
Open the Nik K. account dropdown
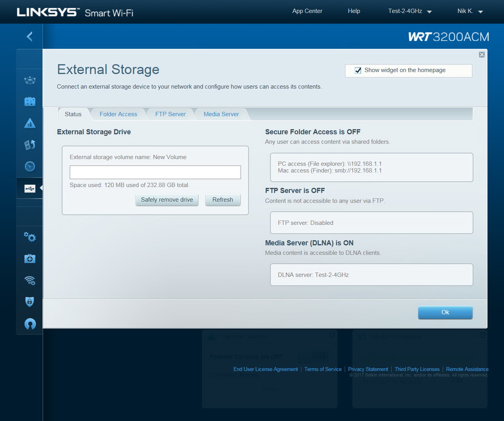pos(470,11)
